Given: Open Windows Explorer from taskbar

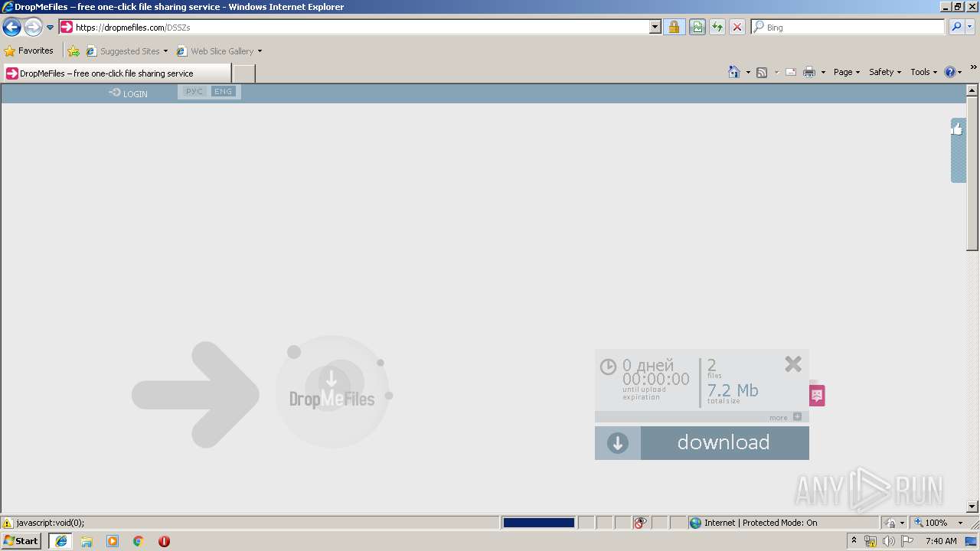Looking at the screenshot, I should pyautogui.click(x=87, y=541).
